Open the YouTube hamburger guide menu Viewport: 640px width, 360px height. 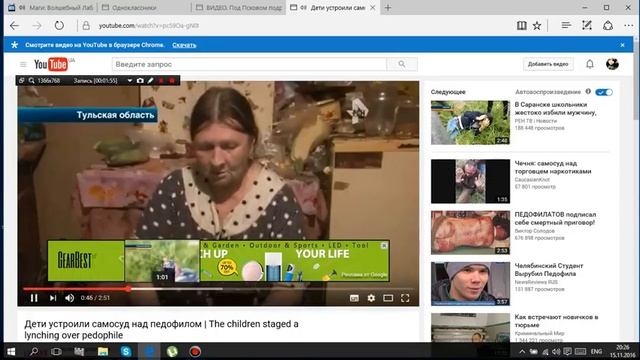pos(23,64)
